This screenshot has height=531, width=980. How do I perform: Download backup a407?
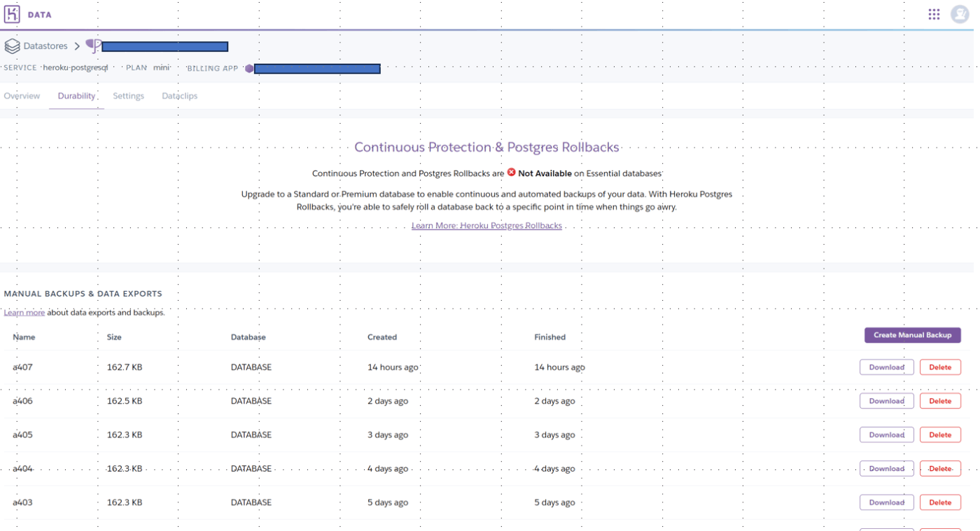[x=886, y=367]
